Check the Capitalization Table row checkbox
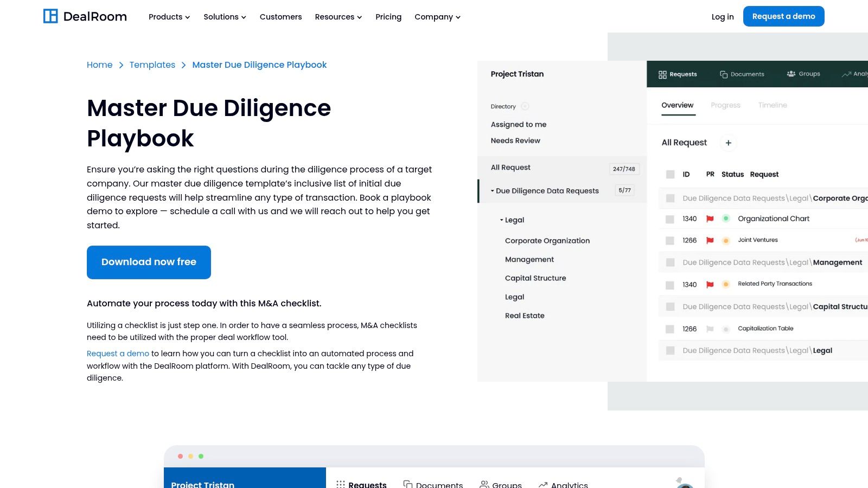The width and height of the screenshot is (868, 488). tap(670, 329)
